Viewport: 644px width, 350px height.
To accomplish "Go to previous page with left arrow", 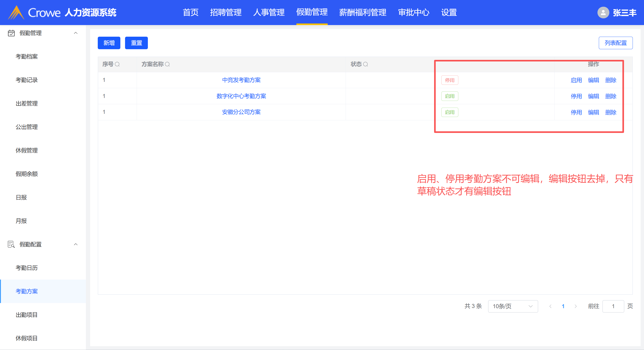I will point(550,306).
